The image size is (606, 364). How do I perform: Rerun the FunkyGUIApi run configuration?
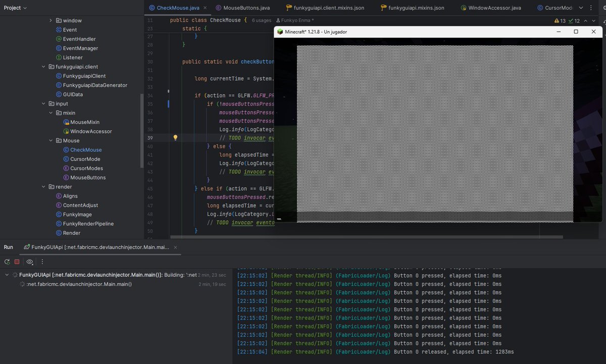point(7,262)
